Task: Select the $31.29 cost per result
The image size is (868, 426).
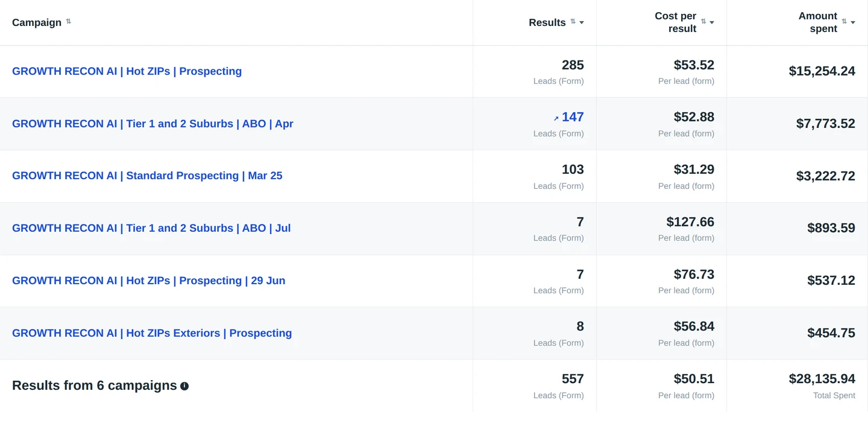Action: pyautogui.click(x=694, y=170)
